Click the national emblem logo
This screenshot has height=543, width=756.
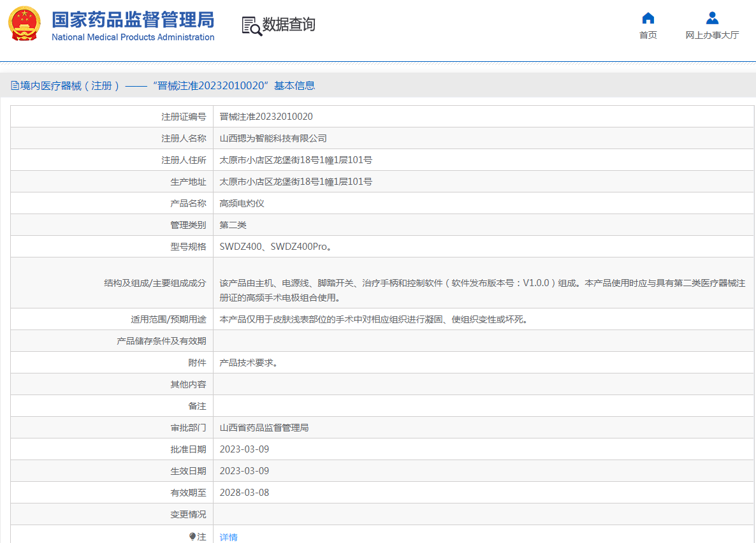pos(25,24)
